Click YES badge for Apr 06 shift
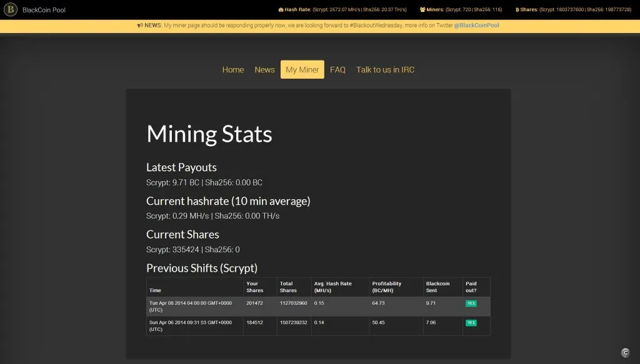 [471, 323]
